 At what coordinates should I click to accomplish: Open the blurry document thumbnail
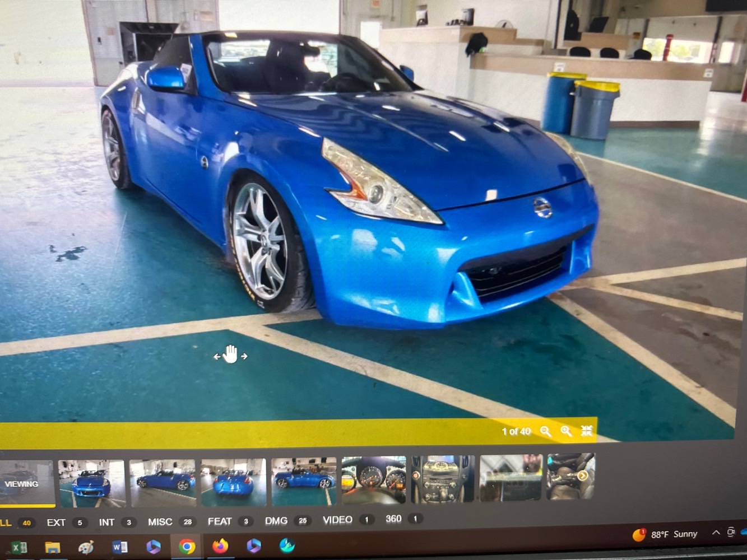(x=511, y=477)
